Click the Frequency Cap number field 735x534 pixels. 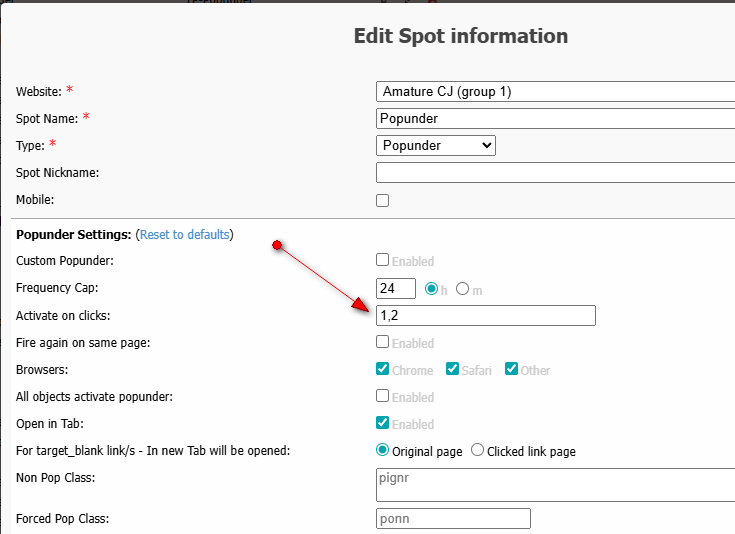[395, 289]
